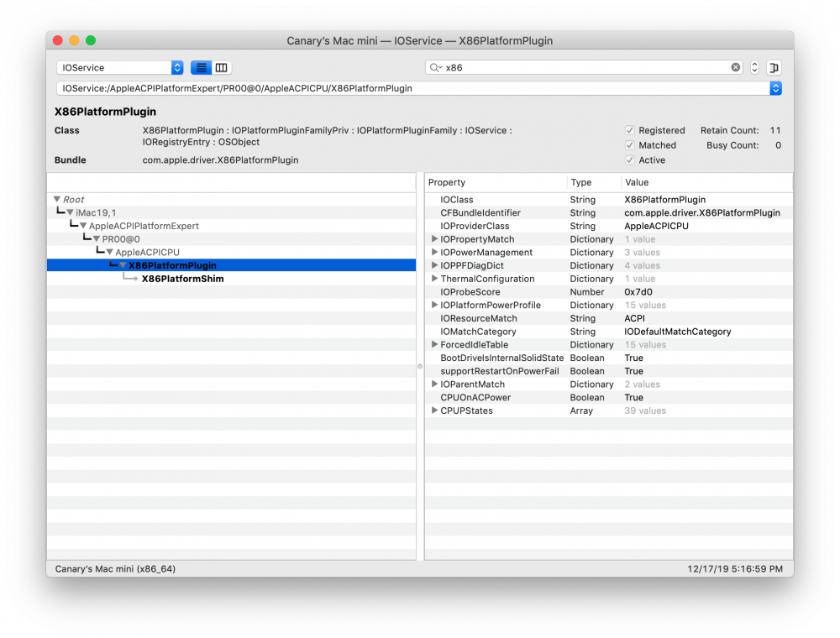Click the '39 values' array value

point(645,411)
